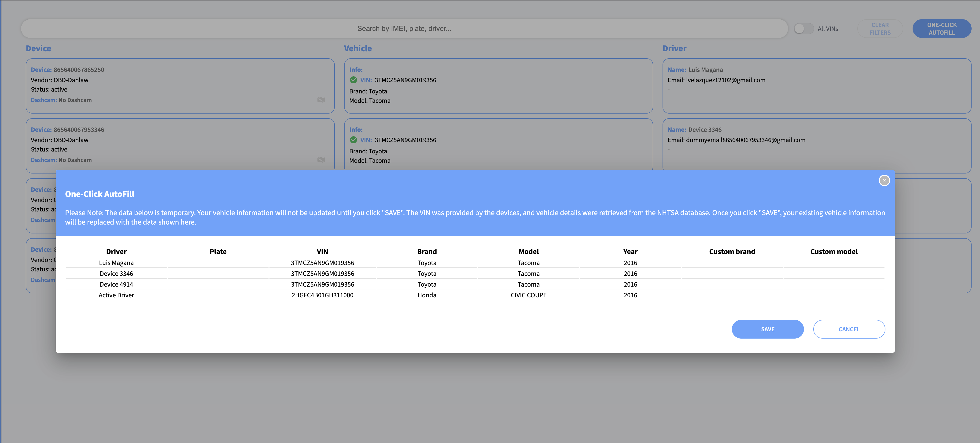Click the One-Click AutoFill dialog title
980x443 pixels.
pos(100,194)
